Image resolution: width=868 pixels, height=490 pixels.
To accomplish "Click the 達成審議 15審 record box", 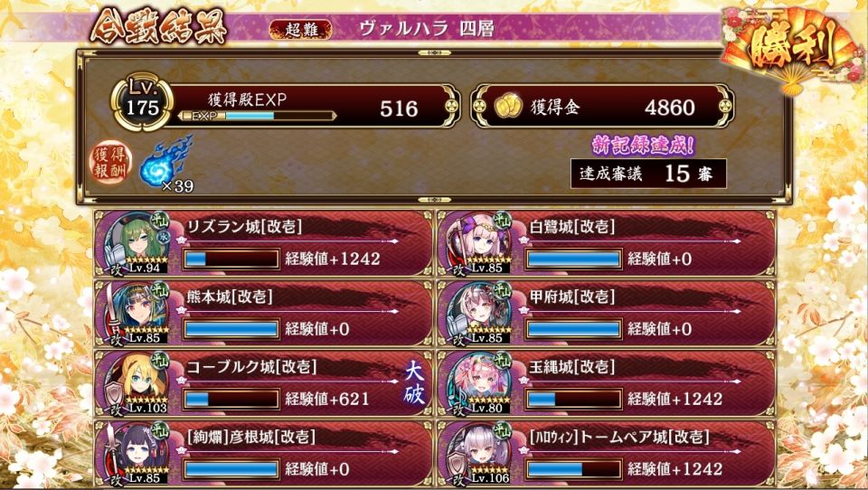I will click(648, 174).
